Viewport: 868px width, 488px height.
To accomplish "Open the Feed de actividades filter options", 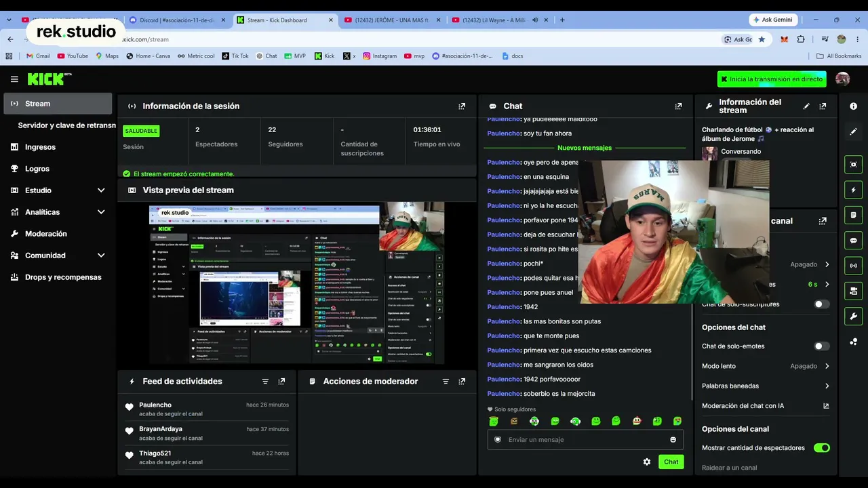I will 265,382.
